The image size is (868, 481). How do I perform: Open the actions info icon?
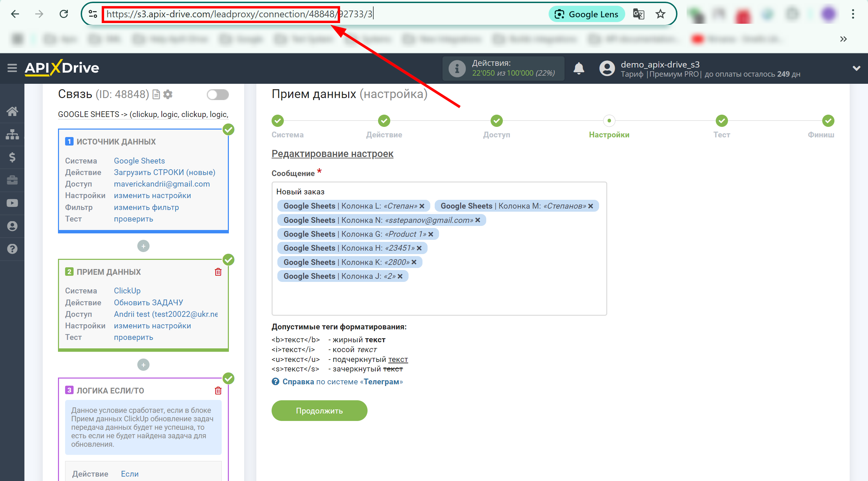457,69
